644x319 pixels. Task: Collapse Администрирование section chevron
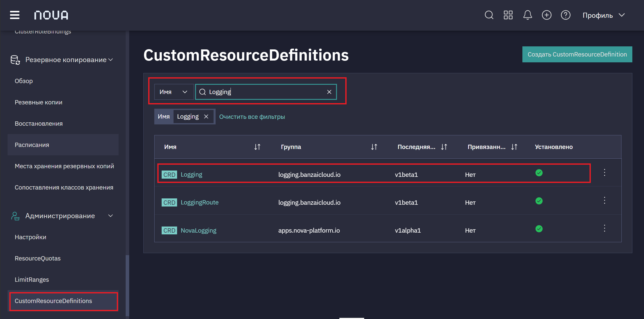coord(110,216)
